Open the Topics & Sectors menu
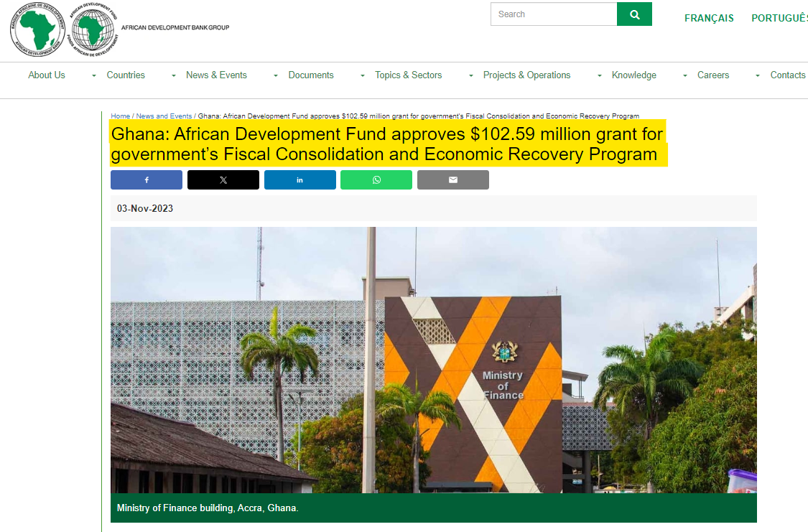808x532 pixels. 408,75
